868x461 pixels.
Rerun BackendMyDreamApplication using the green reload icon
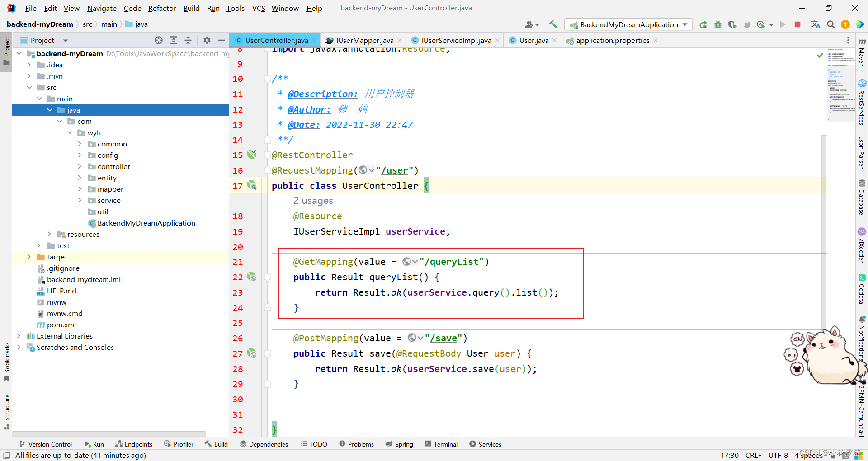tap(703, 24)
